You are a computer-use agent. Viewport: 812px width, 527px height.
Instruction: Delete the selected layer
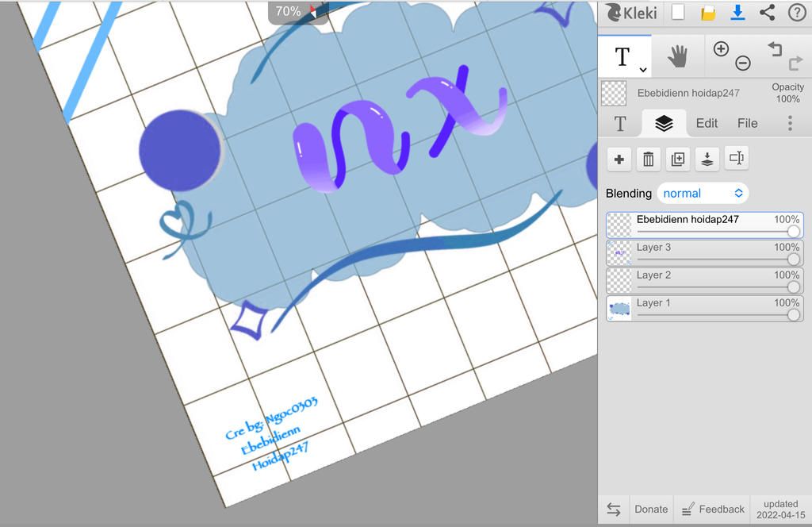649,159
